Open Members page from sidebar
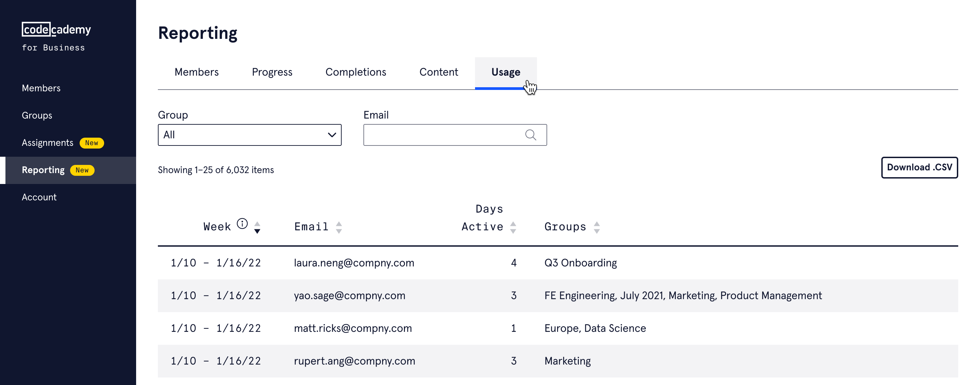Screen dimensions: 980x385 click(41, 88)
